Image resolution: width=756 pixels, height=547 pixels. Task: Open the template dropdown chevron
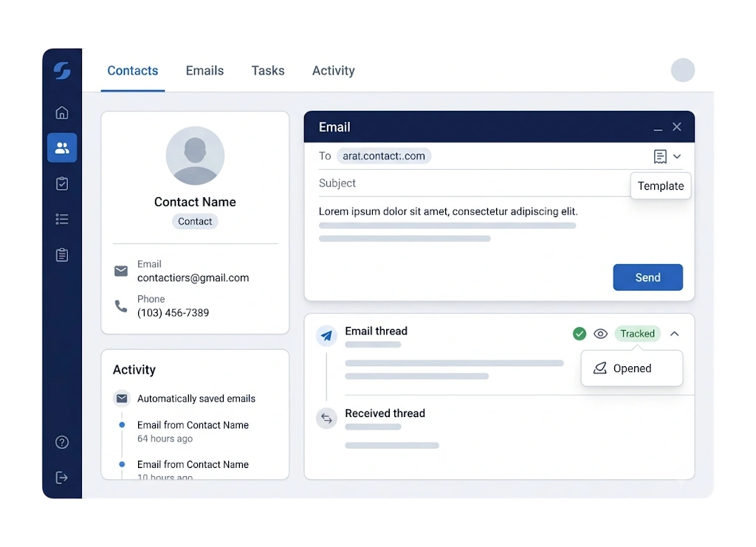point(677,156)
